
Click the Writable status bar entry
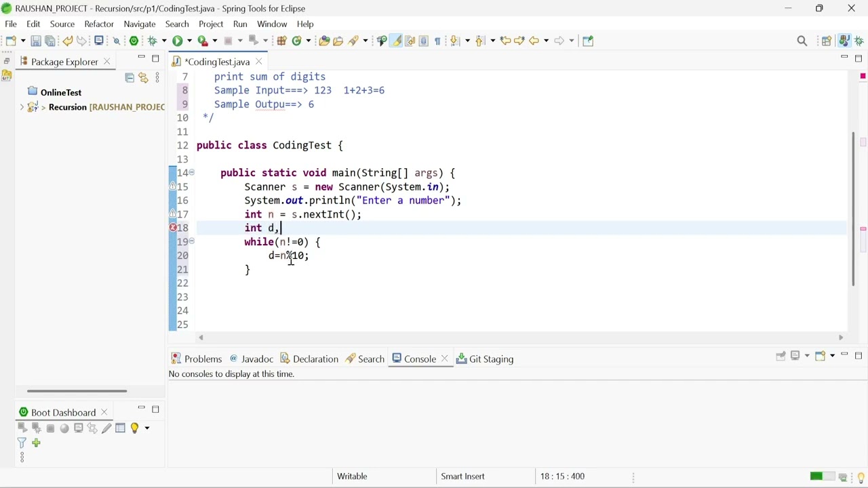[x=352, y=476]
